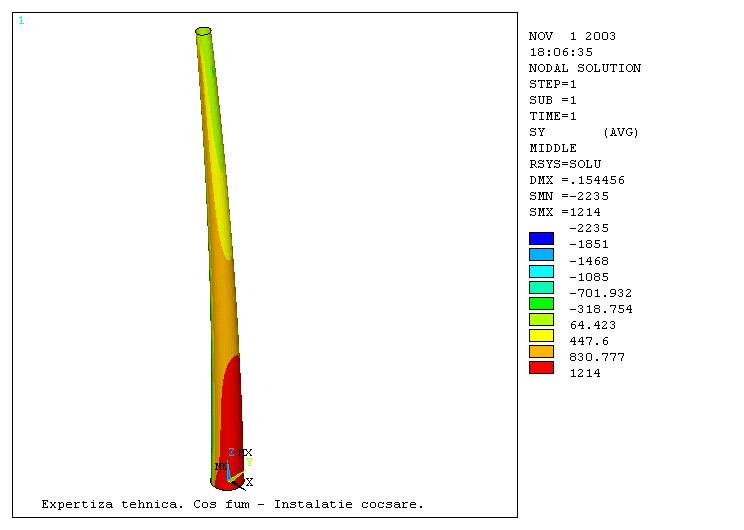Select the NOV 1 2003 date text
The height and width of the screenshot is (530, 744).
tap(572, 36)
